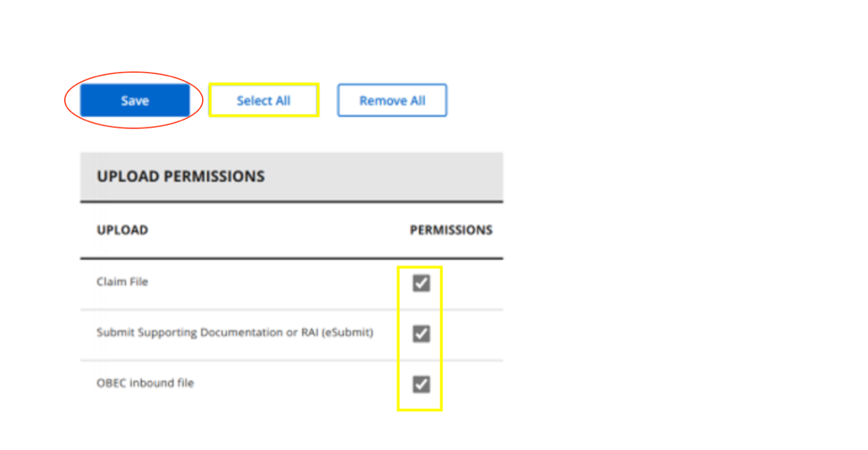
Task: Click the checkmark icon beside Claim File
Action: pyautogui.click(x=421, y=283)
